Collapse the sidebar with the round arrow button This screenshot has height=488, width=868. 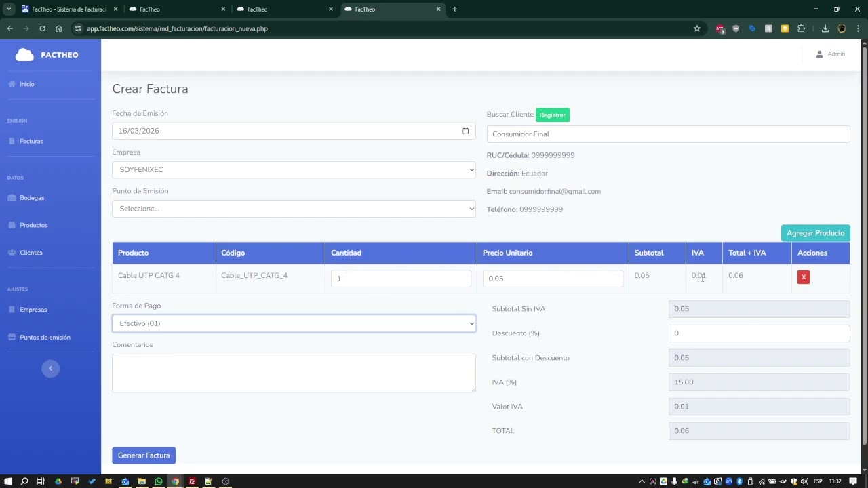click(50, 368)
